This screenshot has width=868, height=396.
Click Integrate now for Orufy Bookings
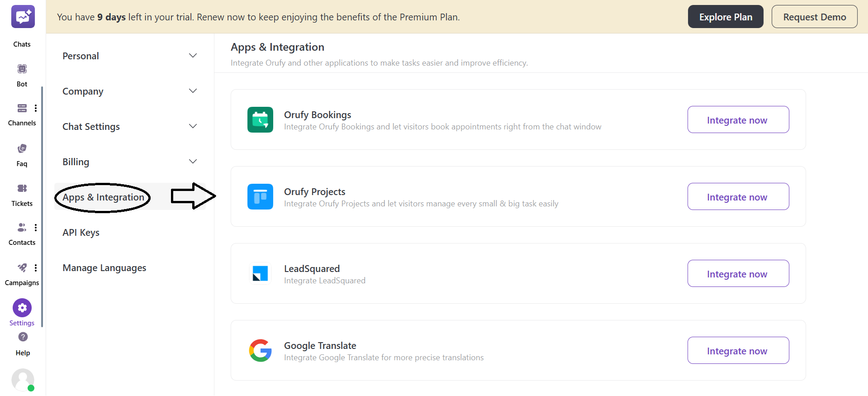click(737, 119)
